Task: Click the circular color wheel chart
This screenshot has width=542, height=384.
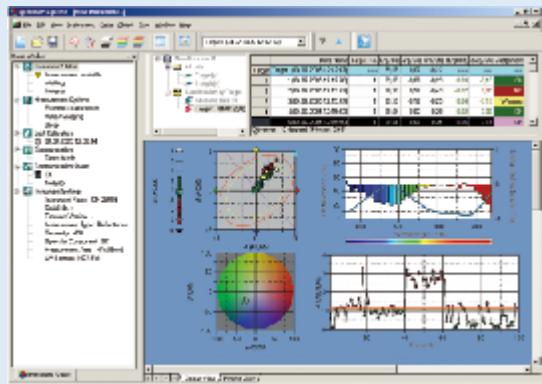Action: tap(255, 291)
